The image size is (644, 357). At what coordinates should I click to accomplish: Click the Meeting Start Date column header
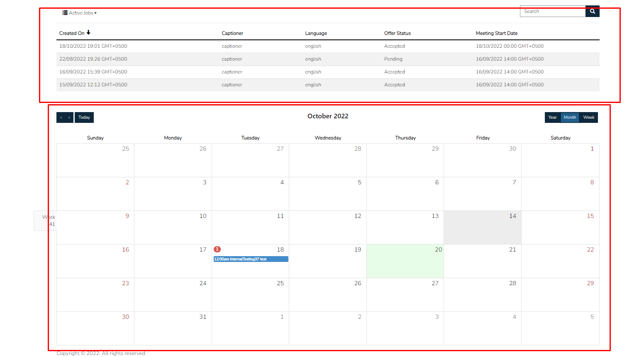point(497,33)
